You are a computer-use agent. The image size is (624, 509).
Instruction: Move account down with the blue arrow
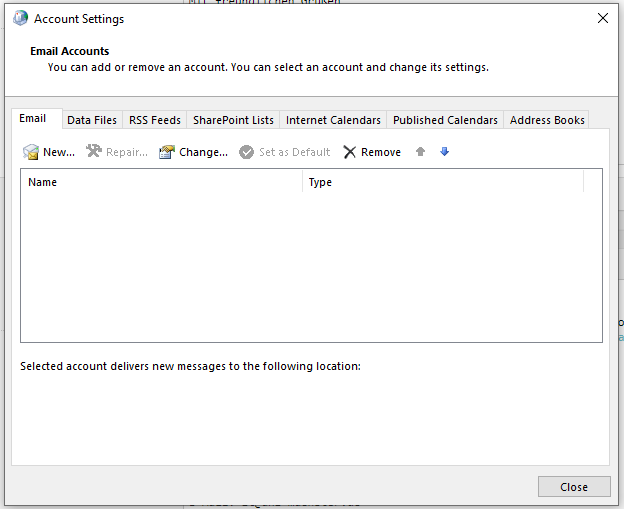(444, 152)
